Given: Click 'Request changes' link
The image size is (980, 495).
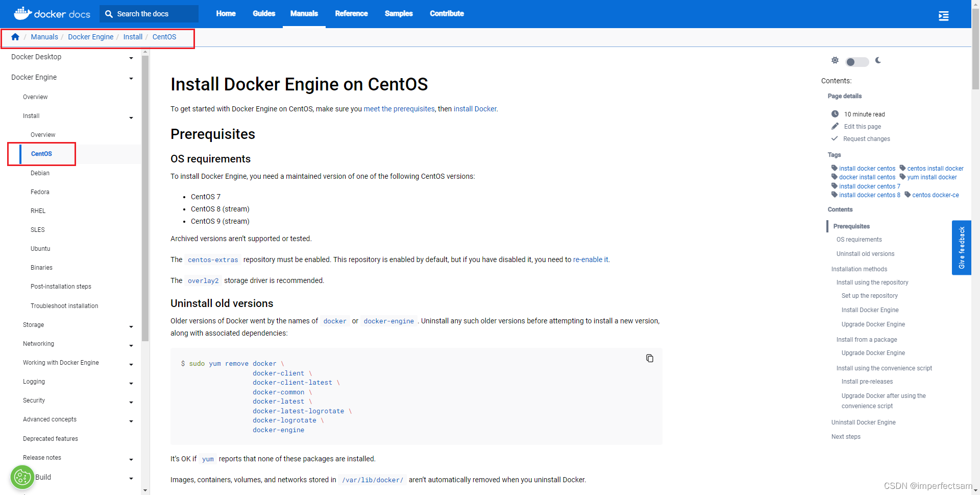Looking at the screenshot, I should [x=866, y=139].
